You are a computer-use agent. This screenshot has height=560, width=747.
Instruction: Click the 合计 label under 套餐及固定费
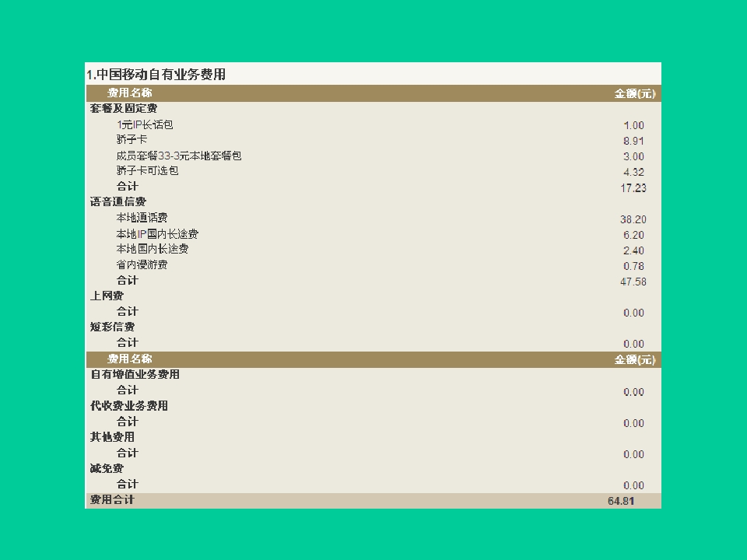click(x=127, y=186)
